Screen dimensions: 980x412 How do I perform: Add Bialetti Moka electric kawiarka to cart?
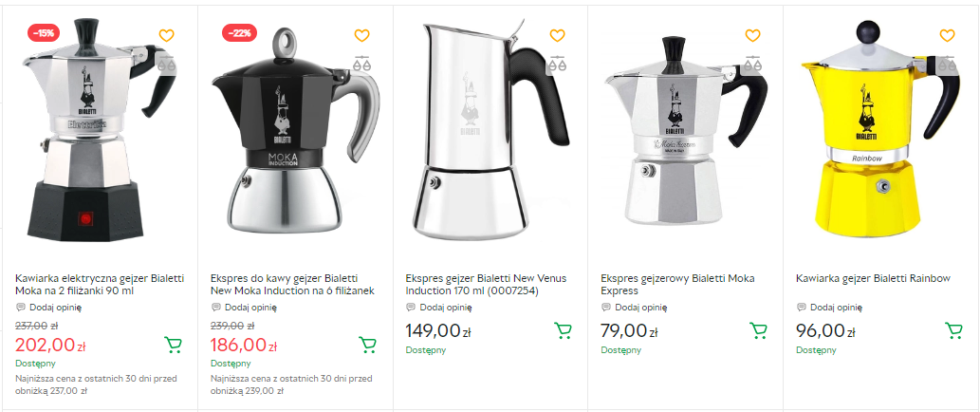pyautogui.click(x=173, y=344)
